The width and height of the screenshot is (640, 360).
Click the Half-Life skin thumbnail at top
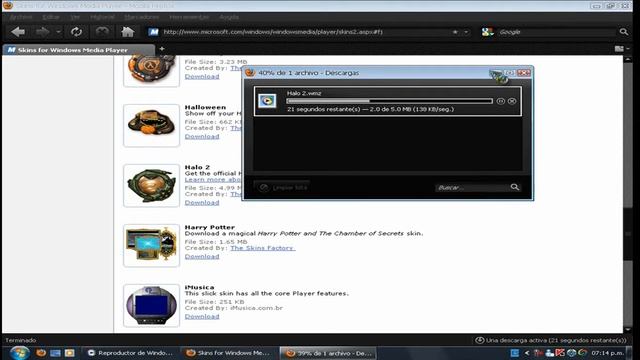tap(151, 71)
